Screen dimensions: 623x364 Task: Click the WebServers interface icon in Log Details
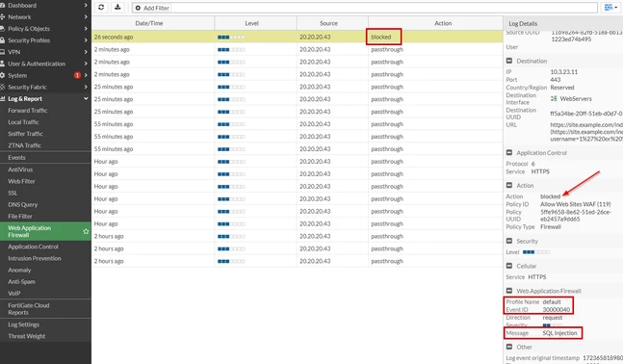click(x=554, y=98)
